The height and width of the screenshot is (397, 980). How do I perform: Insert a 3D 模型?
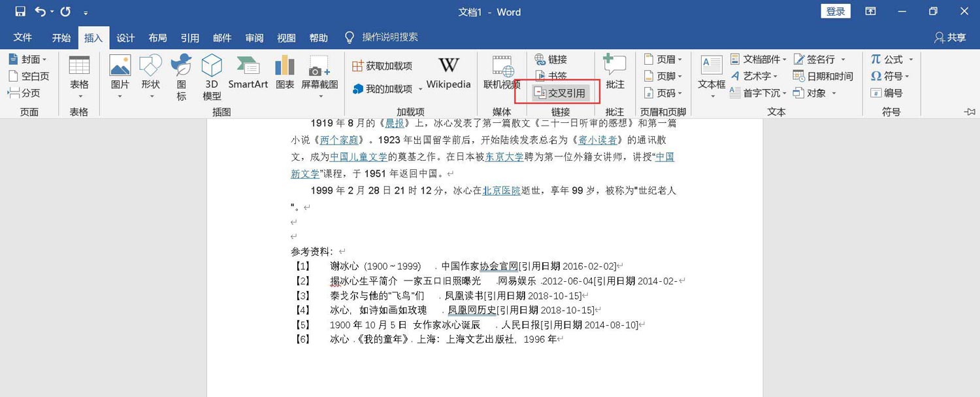[x=212, y=77]
